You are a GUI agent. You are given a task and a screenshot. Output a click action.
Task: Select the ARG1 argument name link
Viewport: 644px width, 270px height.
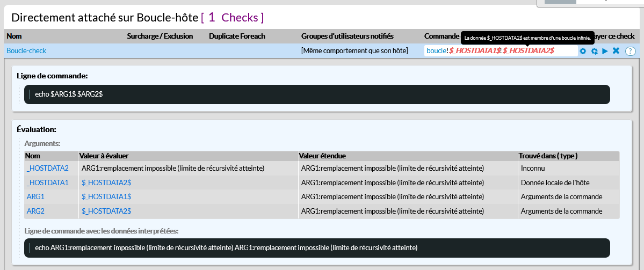coord(35,196)
